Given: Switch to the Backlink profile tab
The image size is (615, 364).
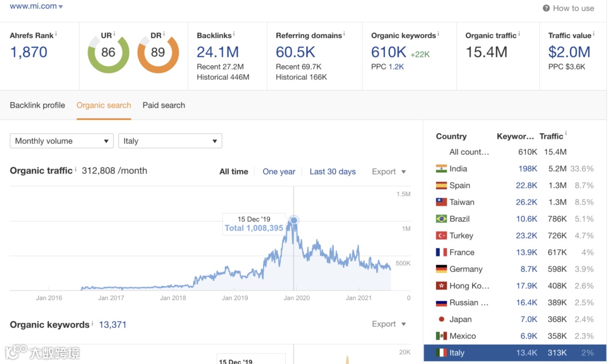Looking at the screenshot, I should click(x=37, y=105).
